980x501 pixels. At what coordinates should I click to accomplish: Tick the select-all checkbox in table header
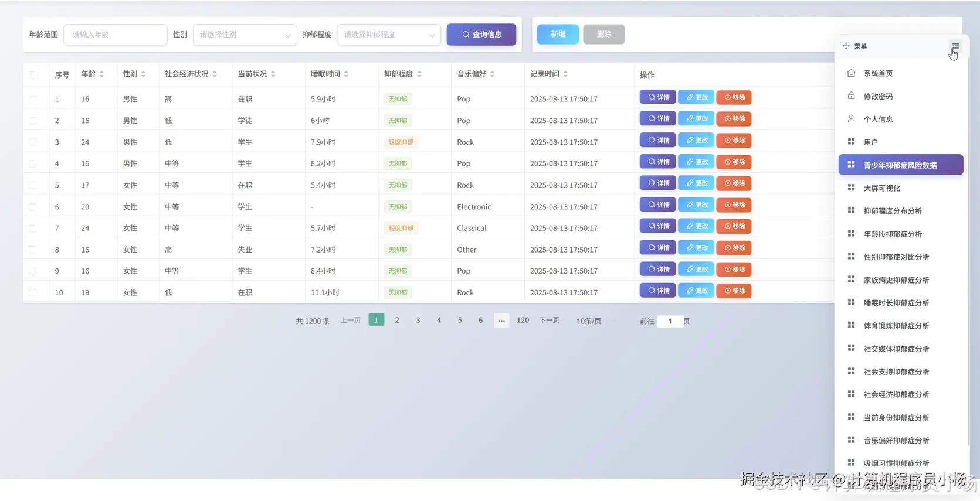tap(33, 75)
